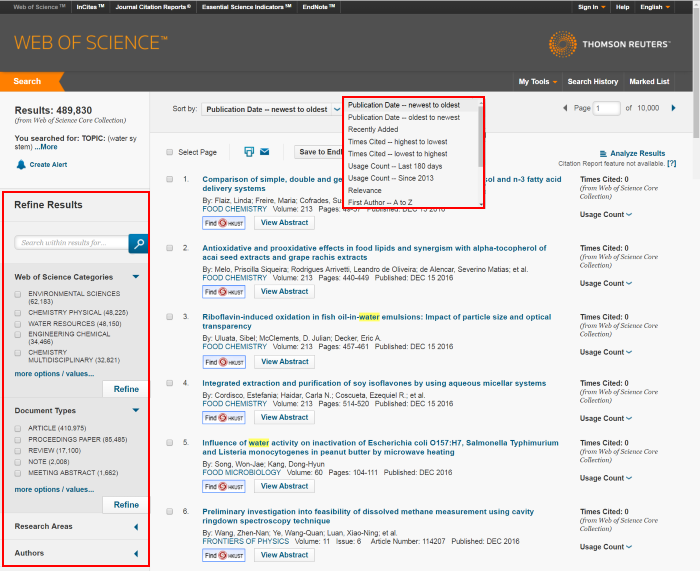Click Refine under Document Types
Viewport: 700px width, 571px height.
[x=126, y=505]
